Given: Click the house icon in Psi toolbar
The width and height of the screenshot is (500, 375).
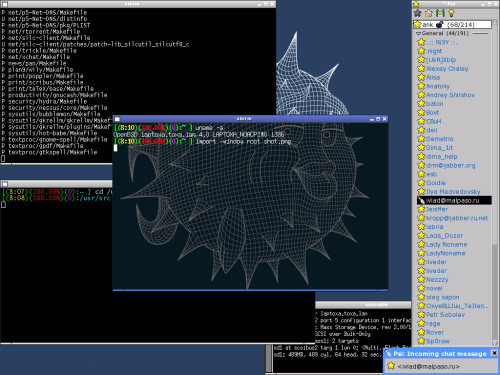Looking at the screenshot, I should (x=429, y=13).
